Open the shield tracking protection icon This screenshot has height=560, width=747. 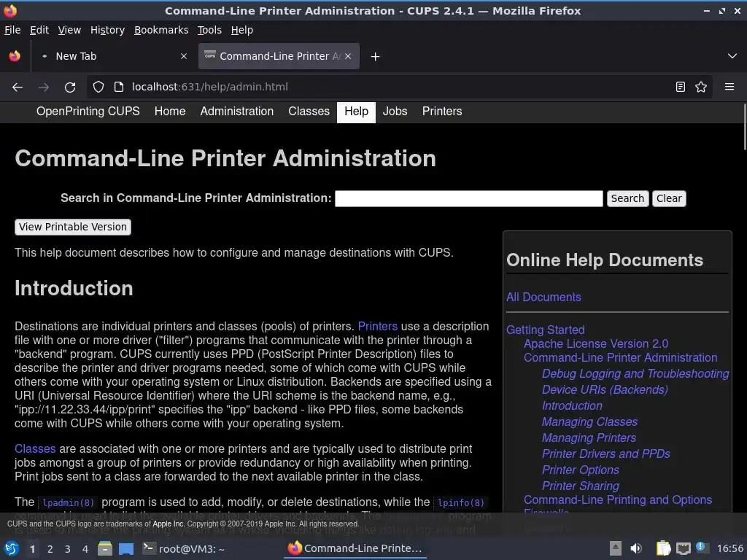click(x=98, y=87)
